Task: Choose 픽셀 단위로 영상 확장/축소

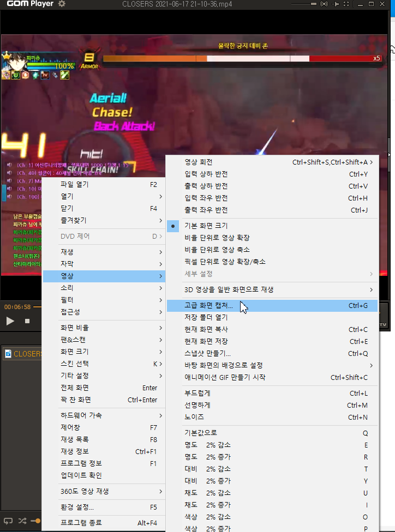Action: [272, 262]
